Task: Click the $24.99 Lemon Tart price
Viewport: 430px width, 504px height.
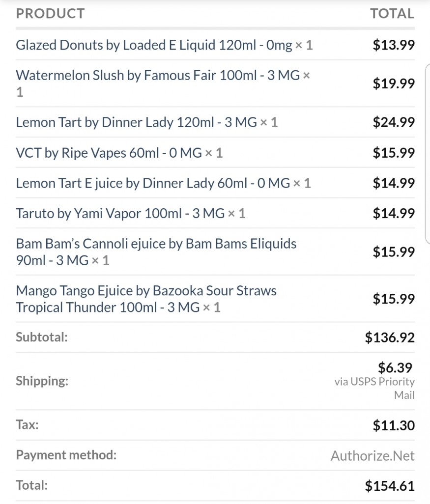Action: [x=394, y=122]
